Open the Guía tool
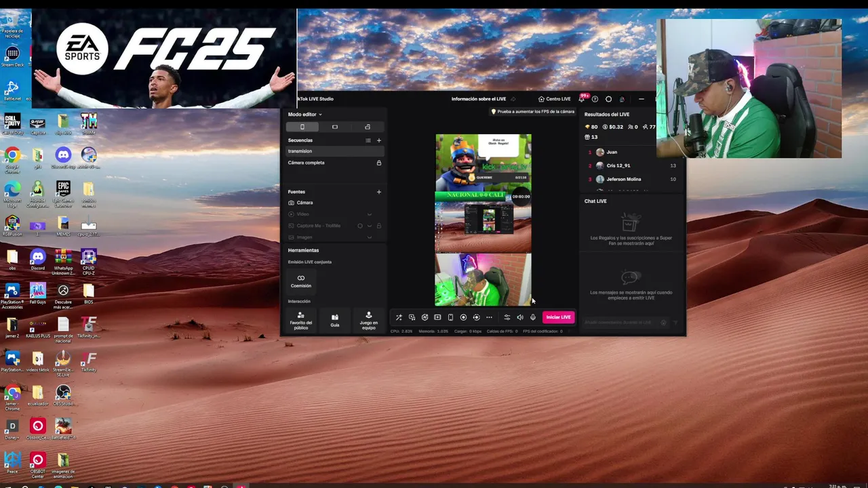The height and width of the screenshot is (488, 868). click(335, 321)
